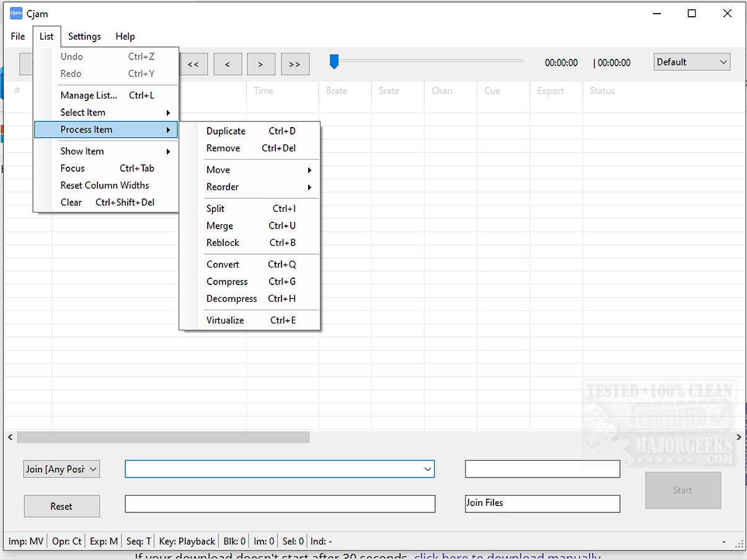747x560 pixels.
Task: Open the Settings menu
Action: (x=84, y=37)
